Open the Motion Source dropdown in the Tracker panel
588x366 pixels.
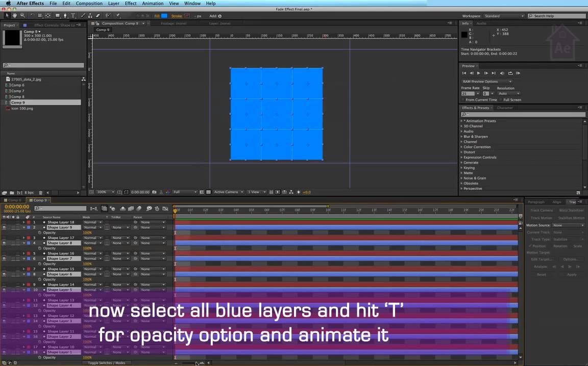point(569,225)
